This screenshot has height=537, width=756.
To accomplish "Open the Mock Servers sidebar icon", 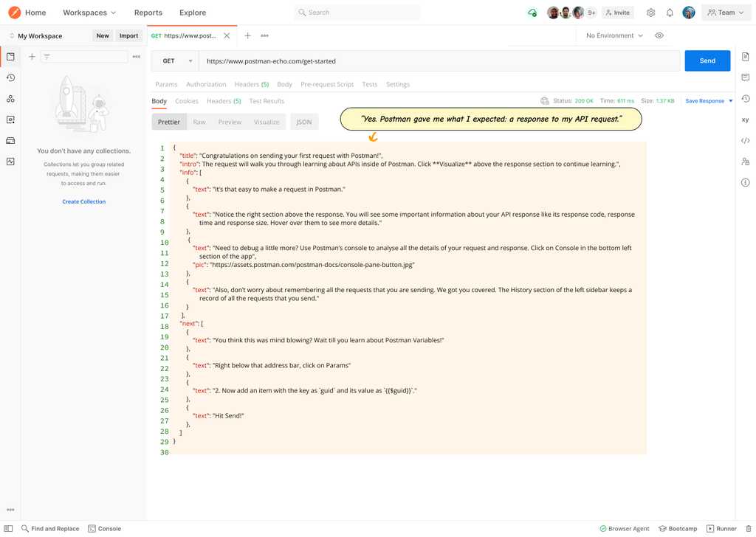I will pos(10,141).
